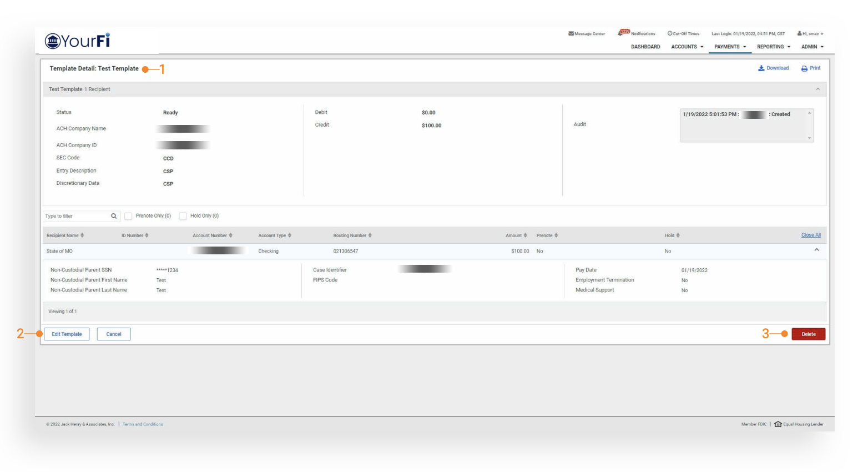Open the user profile dropdown

tap(810, 33)
